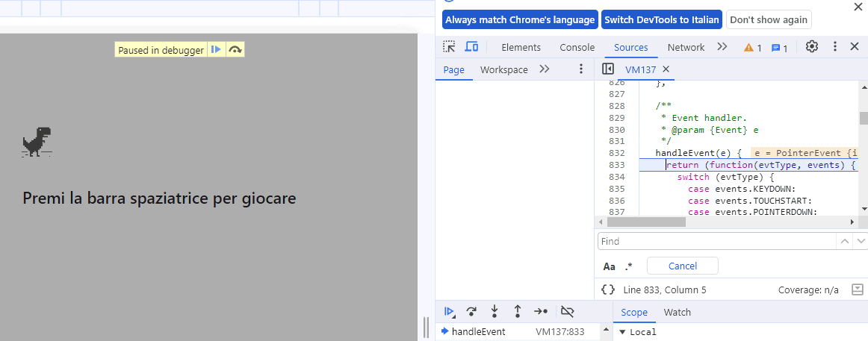868x341 pixels.
Task: Click the code editor horizontal scrollbar thumb
Action: (645, 222)
